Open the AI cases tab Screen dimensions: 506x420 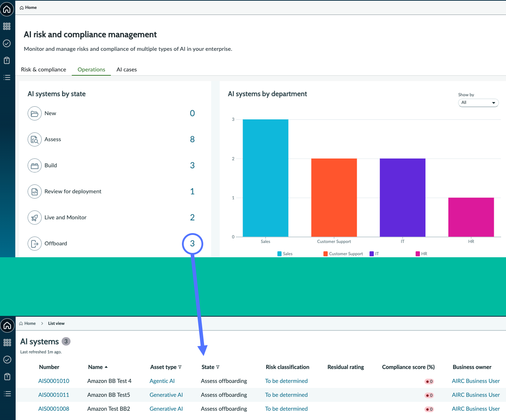pyautogui.click(x=126, y=70)
